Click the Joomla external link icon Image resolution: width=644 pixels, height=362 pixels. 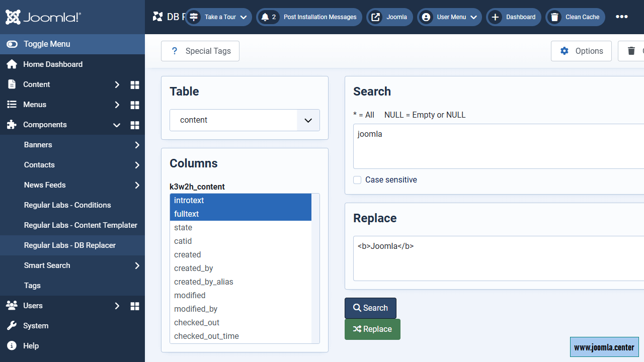click(x=375, y=17)
